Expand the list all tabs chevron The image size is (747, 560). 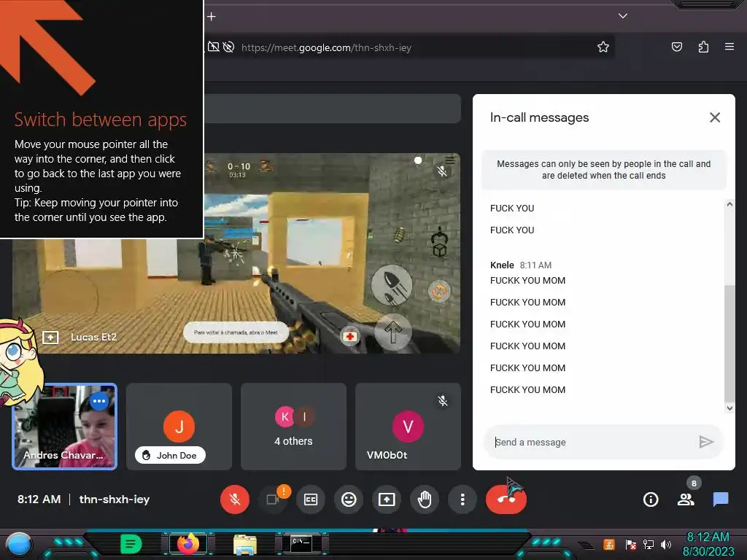[623, 16]
